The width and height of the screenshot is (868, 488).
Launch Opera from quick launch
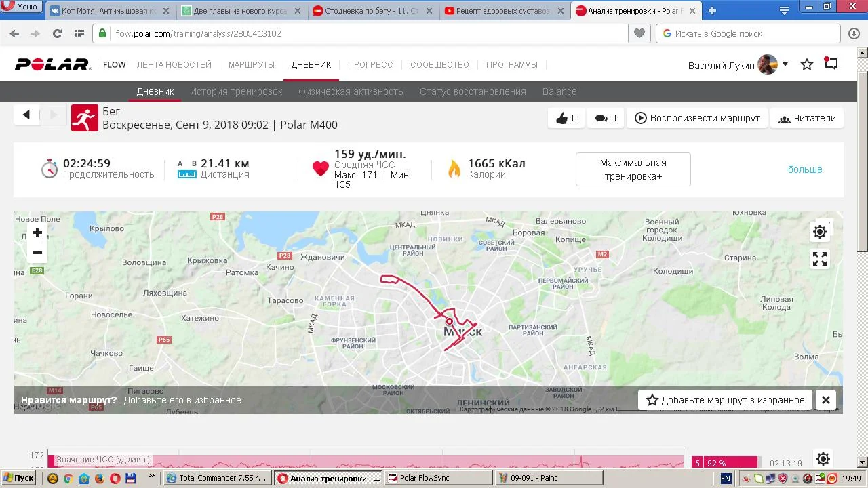(x=115, y=478)
